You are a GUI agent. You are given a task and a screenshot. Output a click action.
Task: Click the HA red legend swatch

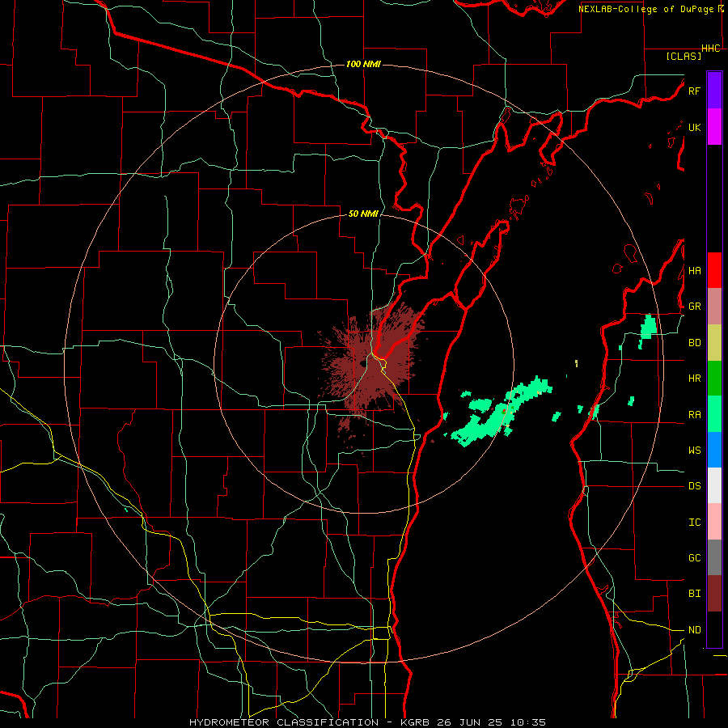click(x=714, y=270)
